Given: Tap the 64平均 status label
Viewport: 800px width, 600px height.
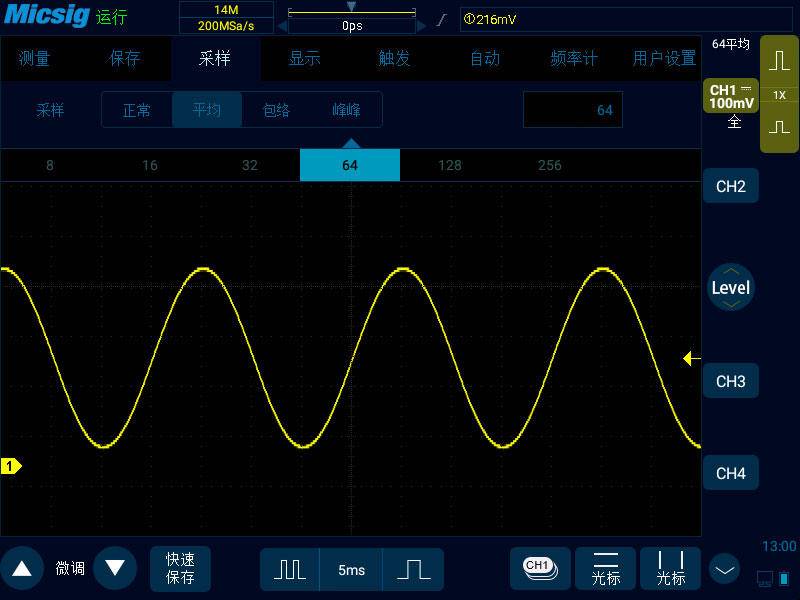Looking at the screenshot, I should (x=731, y=44).
